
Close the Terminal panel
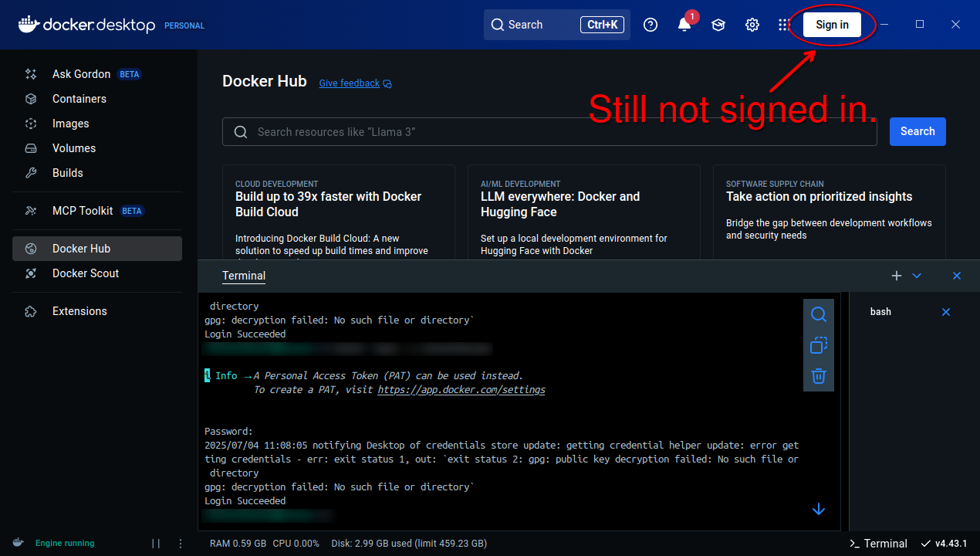pos(957,276)
